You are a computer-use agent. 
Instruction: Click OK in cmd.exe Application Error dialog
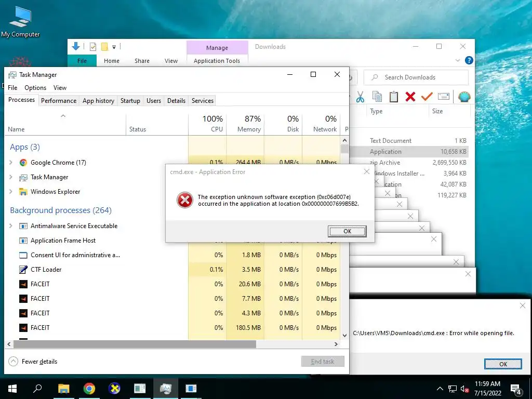pos(347,231)
